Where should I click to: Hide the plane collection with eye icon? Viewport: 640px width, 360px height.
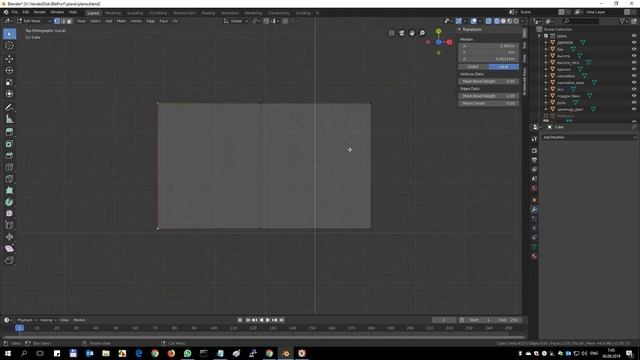point(634,36)
